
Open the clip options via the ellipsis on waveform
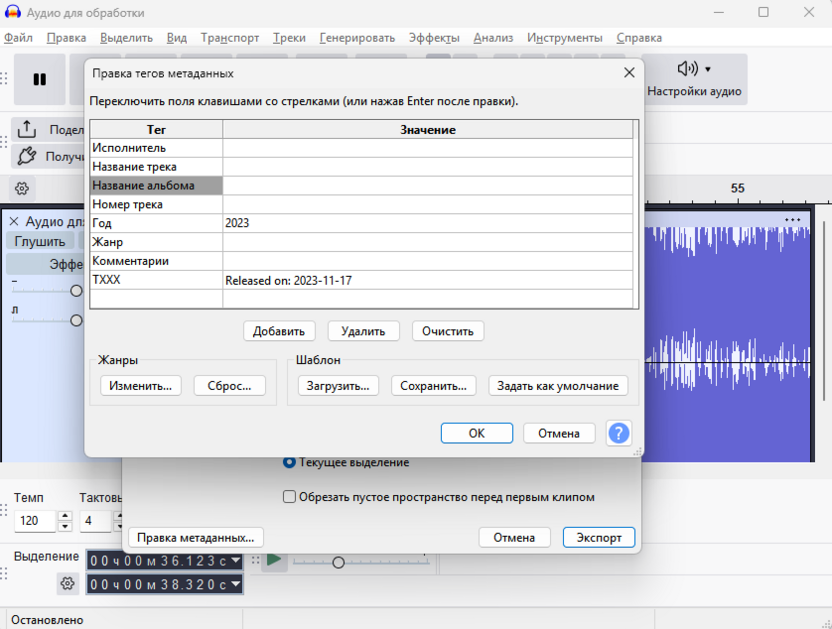pyautogui.click(x=794, y=220)
